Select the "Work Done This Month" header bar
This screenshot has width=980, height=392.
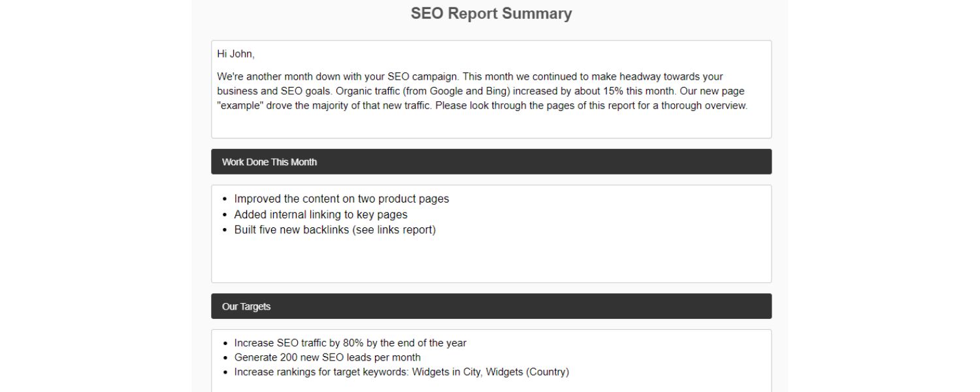click(491, 162)
